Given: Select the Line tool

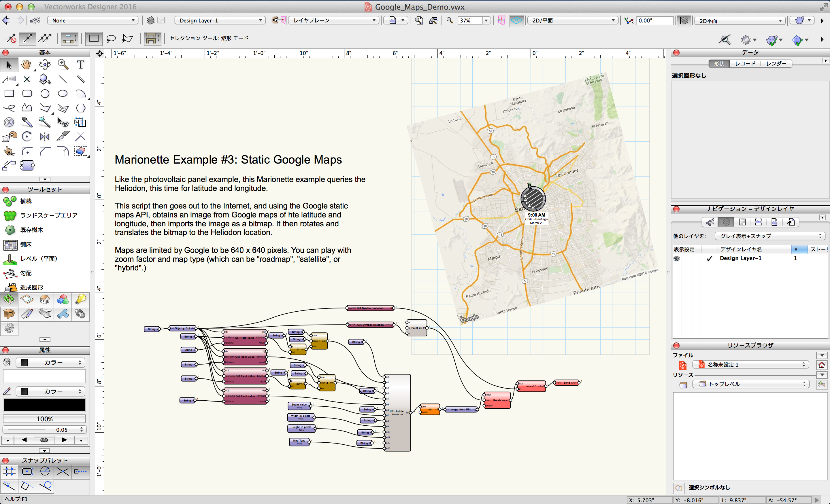Looking at the screenshot, I should coord(63,79).
